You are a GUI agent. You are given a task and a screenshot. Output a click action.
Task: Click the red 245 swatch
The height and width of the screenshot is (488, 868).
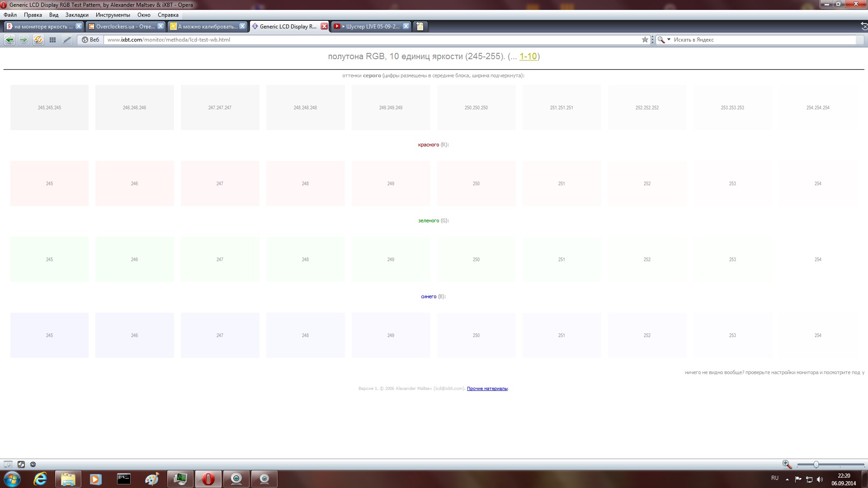click(49, 183)
